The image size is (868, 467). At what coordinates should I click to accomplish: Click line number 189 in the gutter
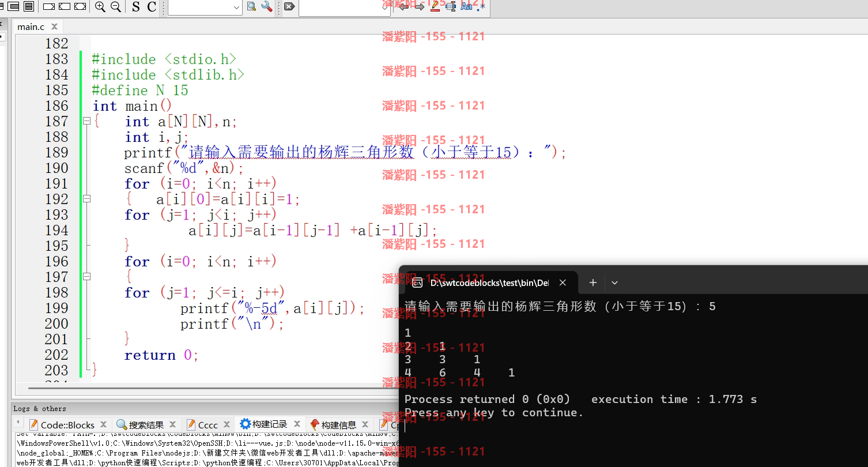56,153
